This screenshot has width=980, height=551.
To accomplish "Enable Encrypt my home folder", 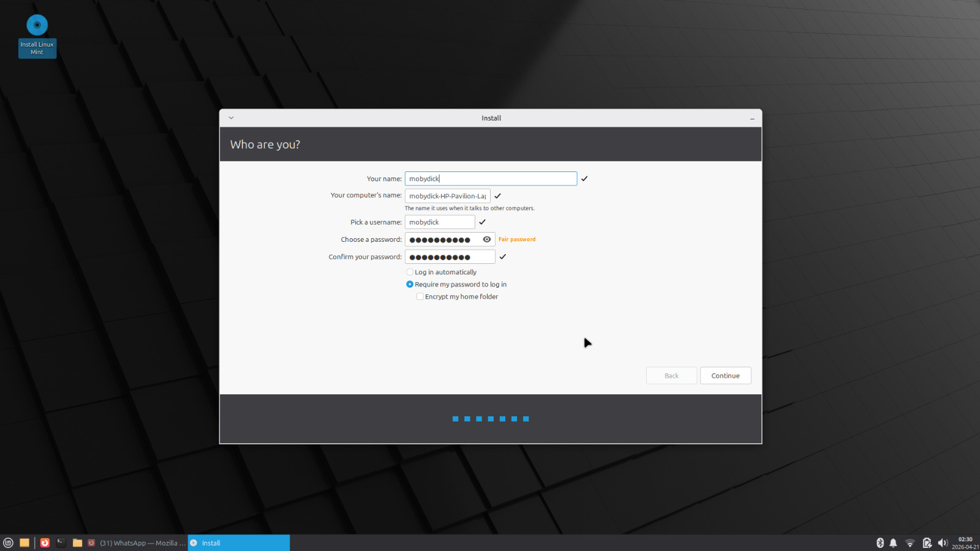I will [x=420, y=297].
